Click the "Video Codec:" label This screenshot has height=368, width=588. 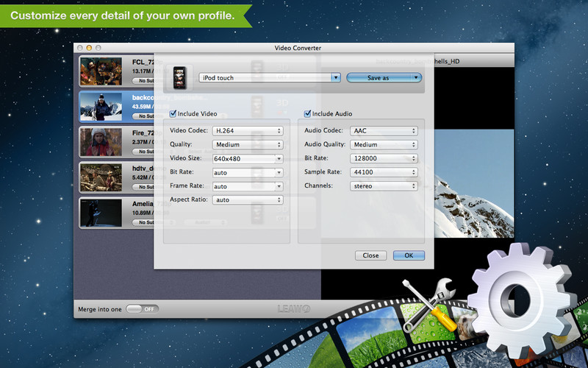pos(189,130)
